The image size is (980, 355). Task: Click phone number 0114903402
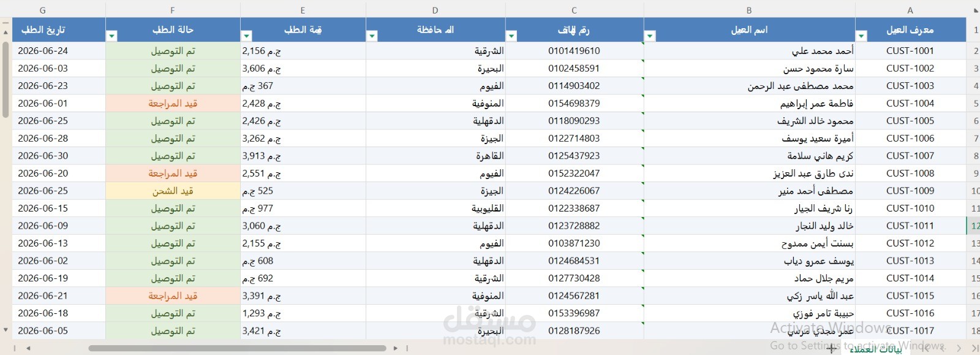(x=574, y=86)
